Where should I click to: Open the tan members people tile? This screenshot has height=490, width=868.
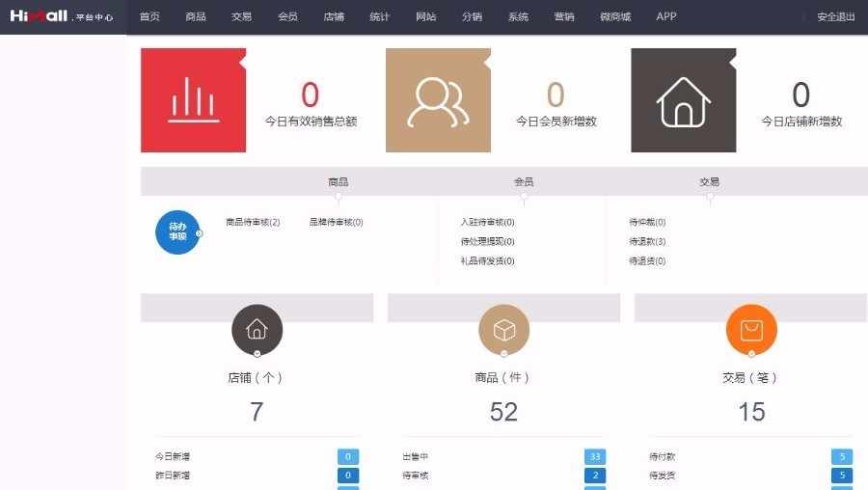[x=438, y=100]
